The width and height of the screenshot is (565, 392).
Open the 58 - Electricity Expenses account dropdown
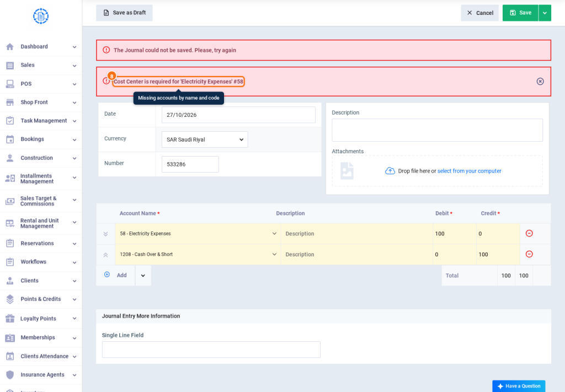coord(198,234)
